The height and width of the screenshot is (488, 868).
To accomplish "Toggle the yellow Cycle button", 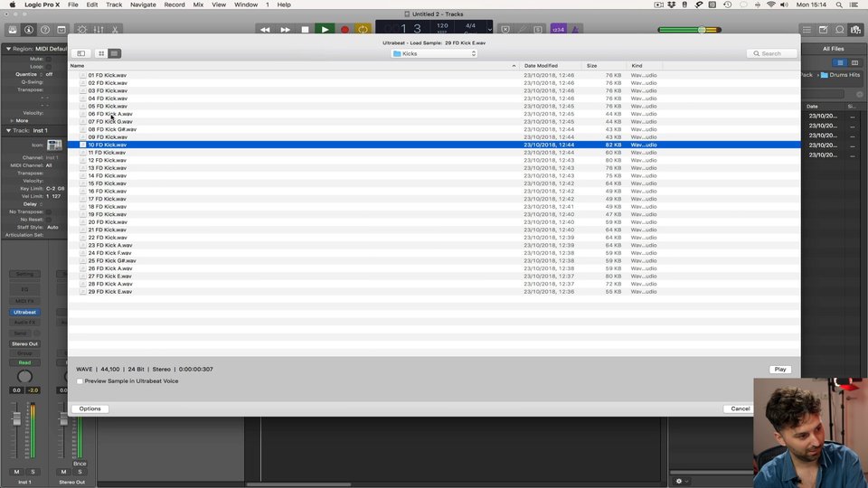I will click(x=363, y=29).
